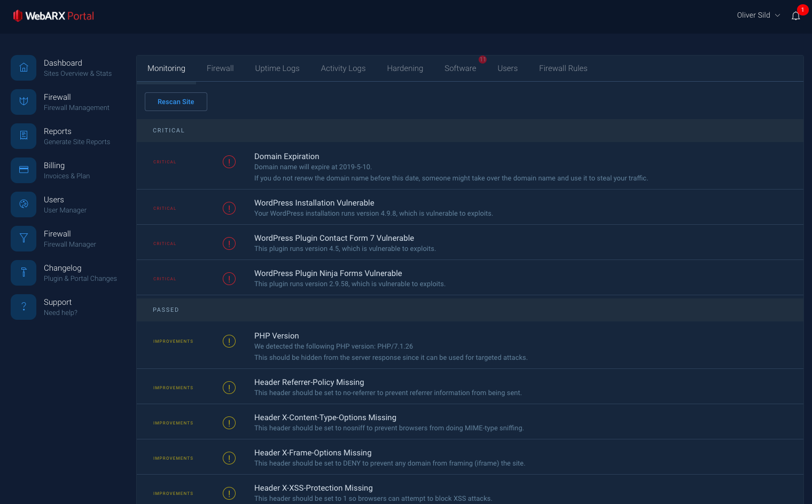The image size is (812, 504).
Task: Click the PHP Version warning icon
Action: 229,341
